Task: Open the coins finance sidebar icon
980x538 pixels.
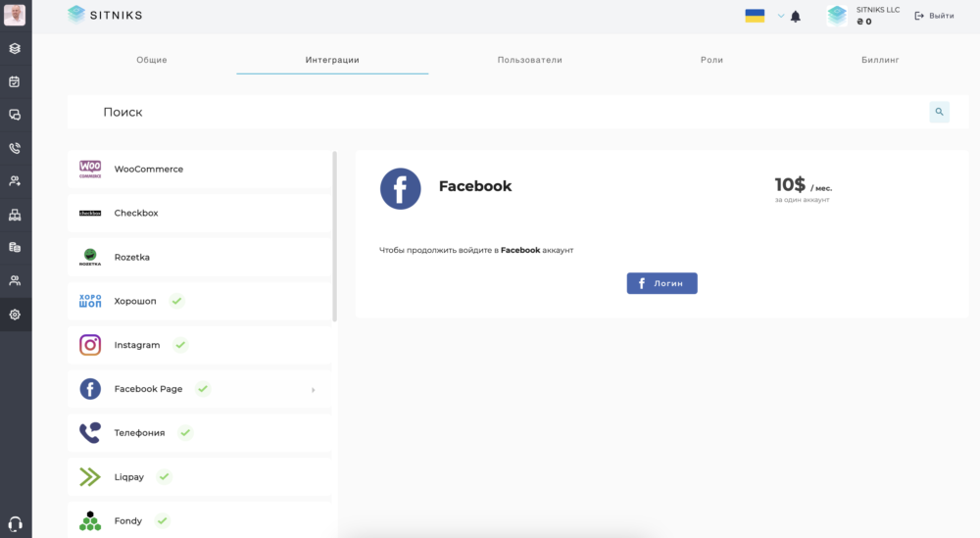Action: point(15,248)
